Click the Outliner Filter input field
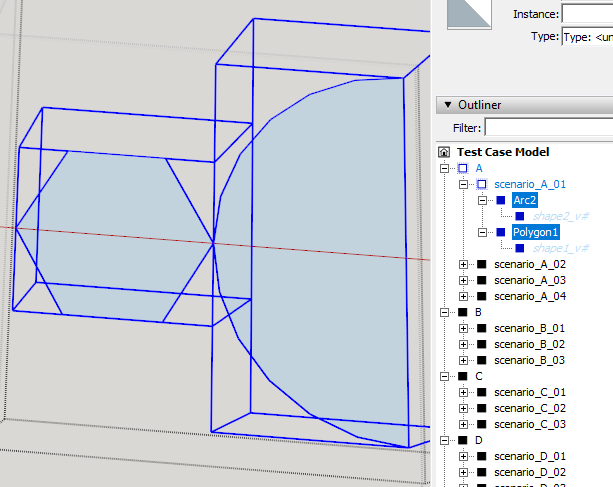Image resolution: width=613 pixels, height=487 pixels. pos(549,128)
